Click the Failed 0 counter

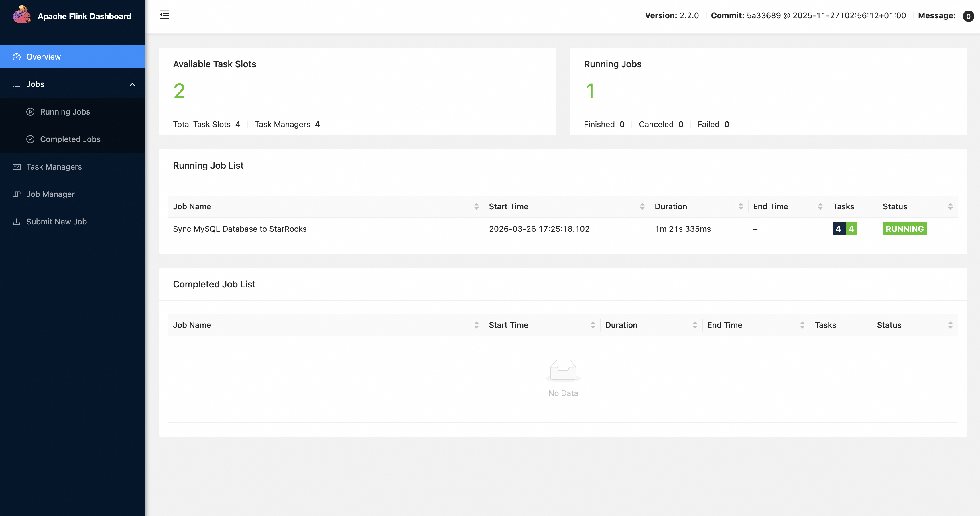click(713, 124)
